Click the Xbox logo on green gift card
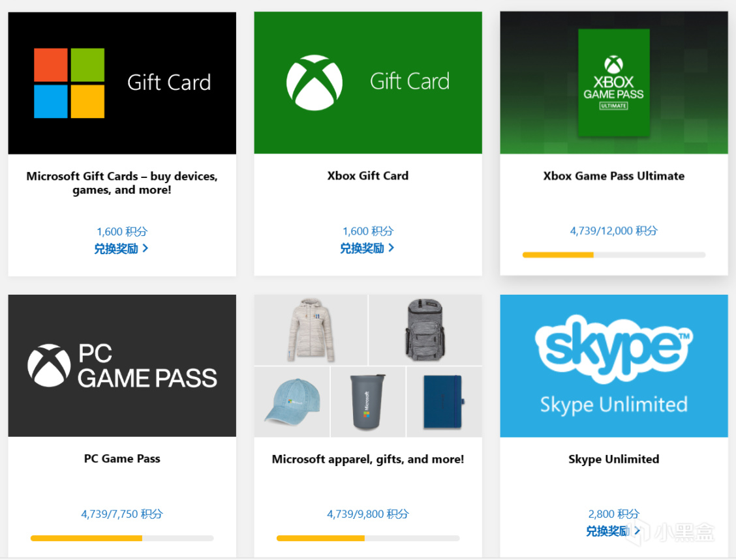The image size is (736, 560). click(x=314, y=82)
